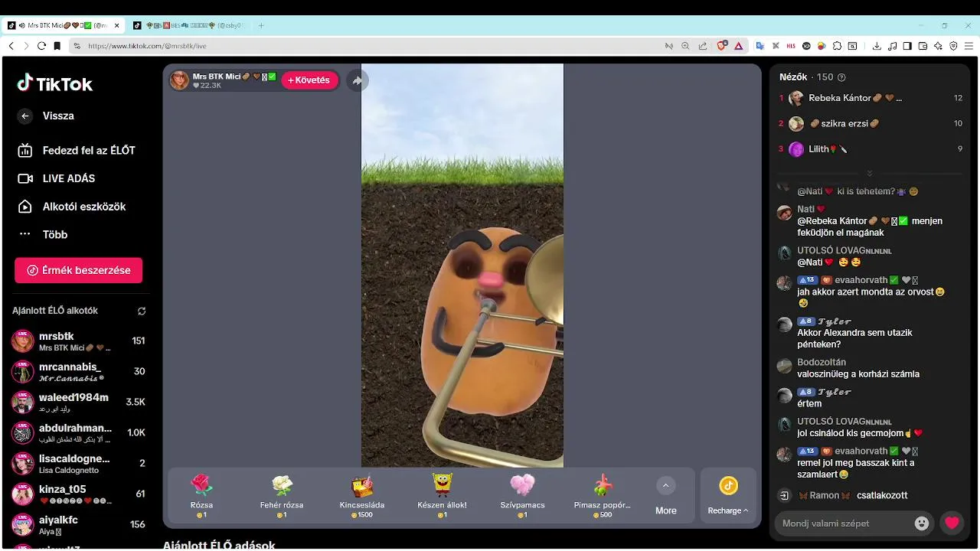Click the live video stream area
The image size is (980, 551).
462,265
